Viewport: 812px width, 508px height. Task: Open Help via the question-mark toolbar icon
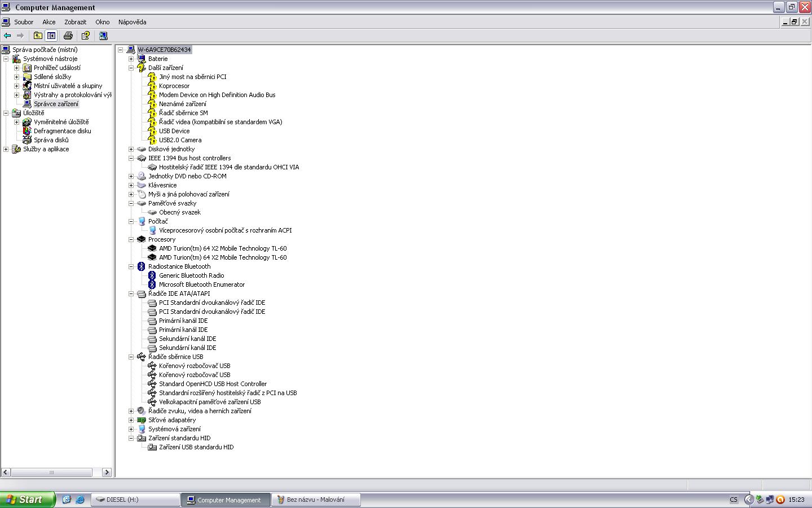(86, 36)
